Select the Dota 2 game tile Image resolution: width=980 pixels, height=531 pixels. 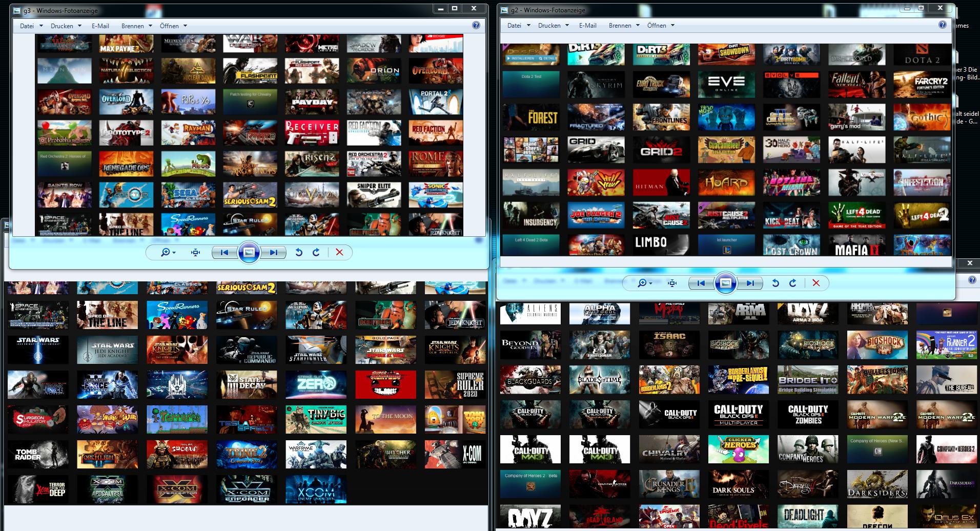tap(922, 54)
